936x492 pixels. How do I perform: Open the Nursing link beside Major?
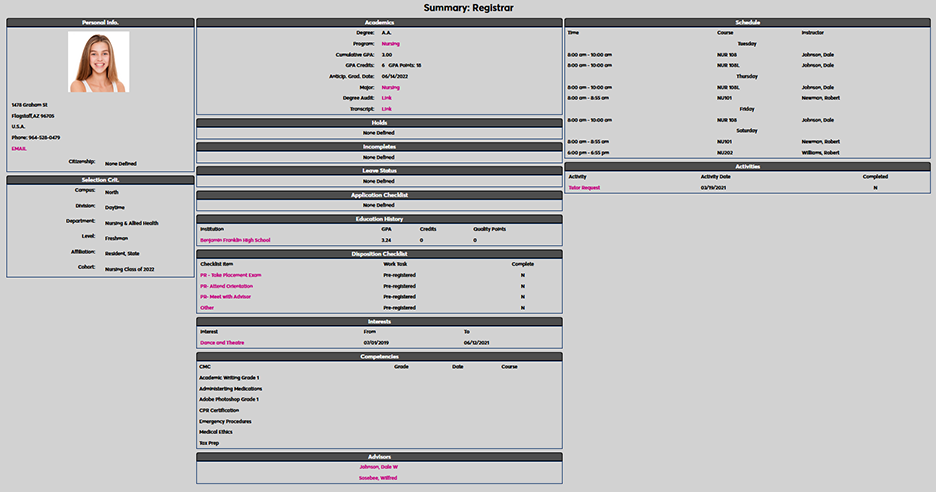[x=390, y=87]
